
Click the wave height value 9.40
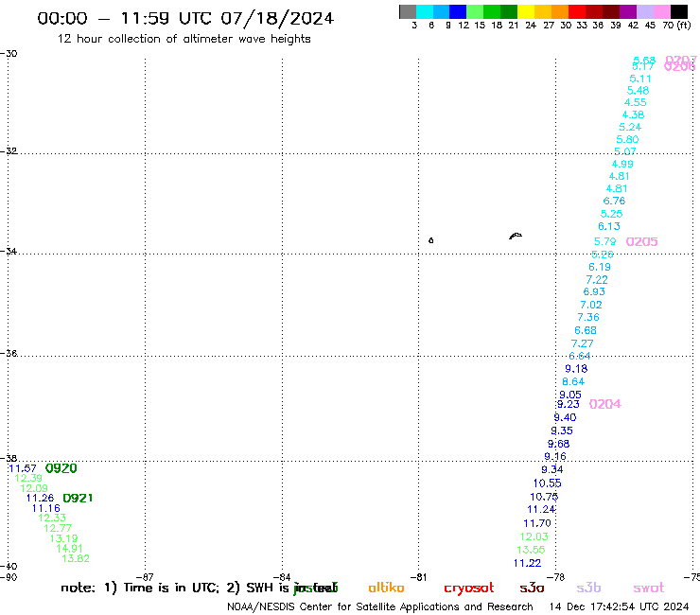coord(565,417)
